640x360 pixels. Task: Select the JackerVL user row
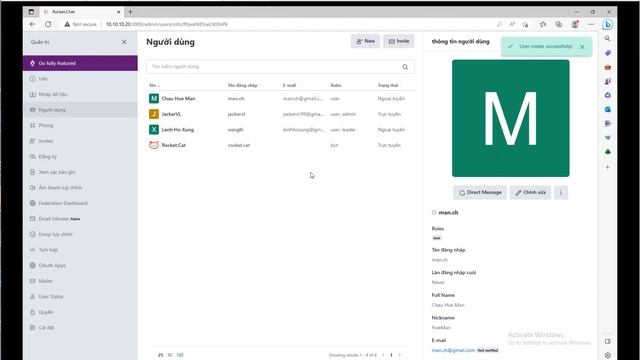pos(280,114)
